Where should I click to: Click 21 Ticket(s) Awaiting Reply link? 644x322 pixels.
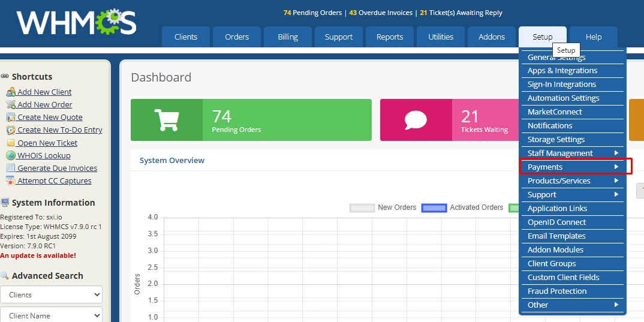461,13
